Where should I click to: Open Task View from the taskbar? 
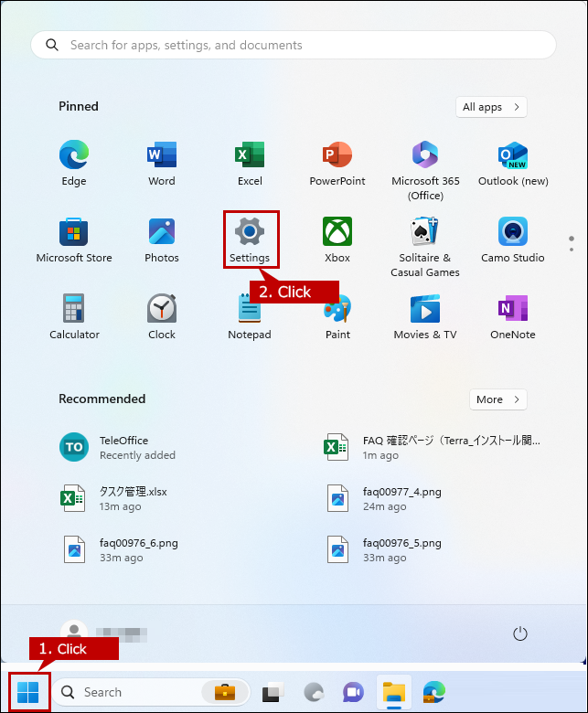273,692
